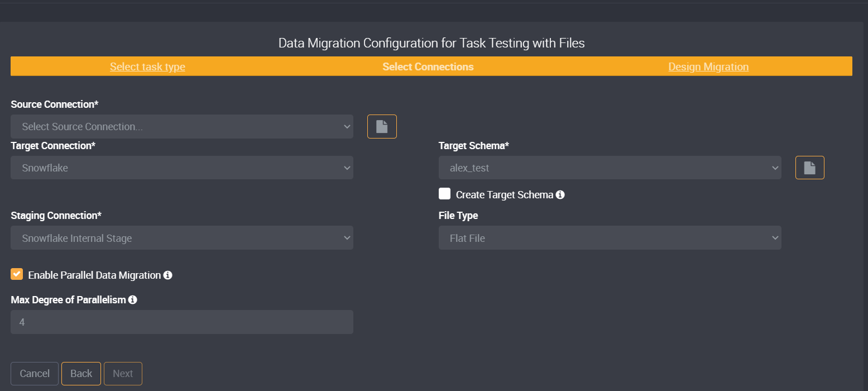Go to the Select task type step

pyautogui.click(x=147, y=67)
